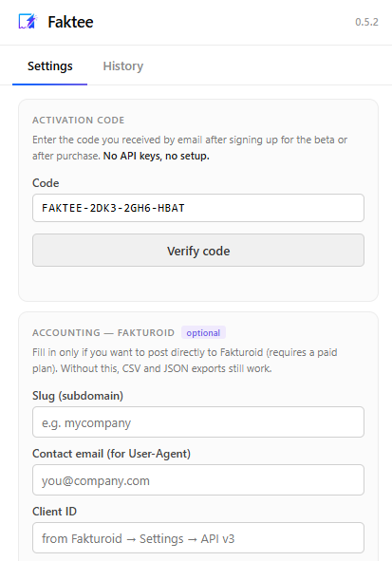Image resolution: width=392 pixels, height=561 pixels.
Task: Open the History tab
Action: click(x=123, y=66)
